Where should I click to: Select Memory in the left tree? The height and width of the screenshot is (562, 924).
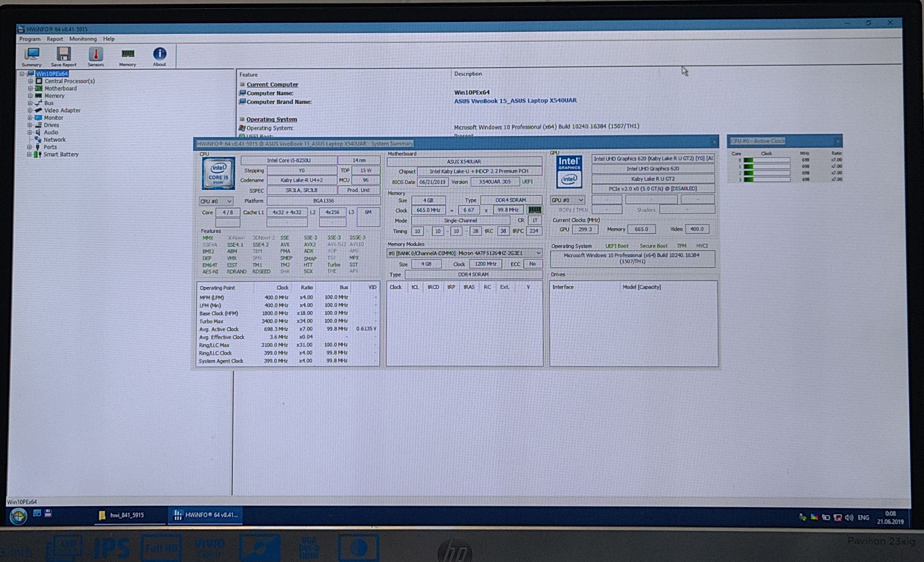click(54, 96)
